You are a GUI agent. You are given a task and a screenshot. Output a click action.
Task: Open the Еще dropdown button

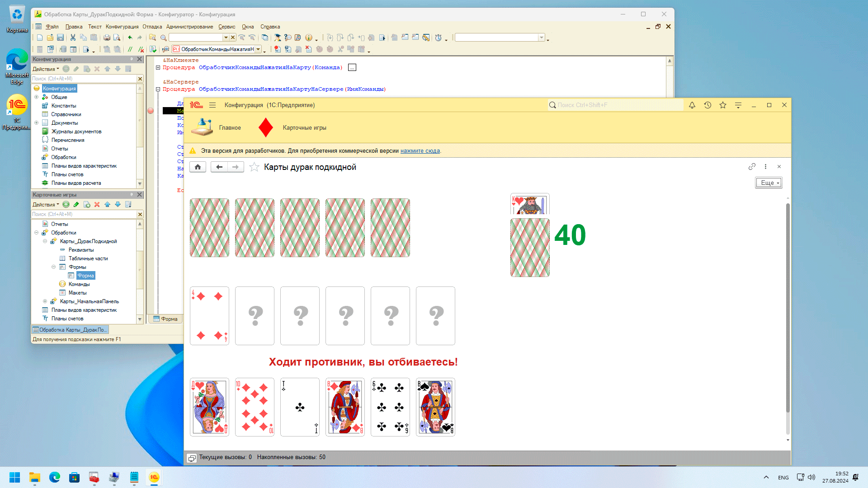769,183
